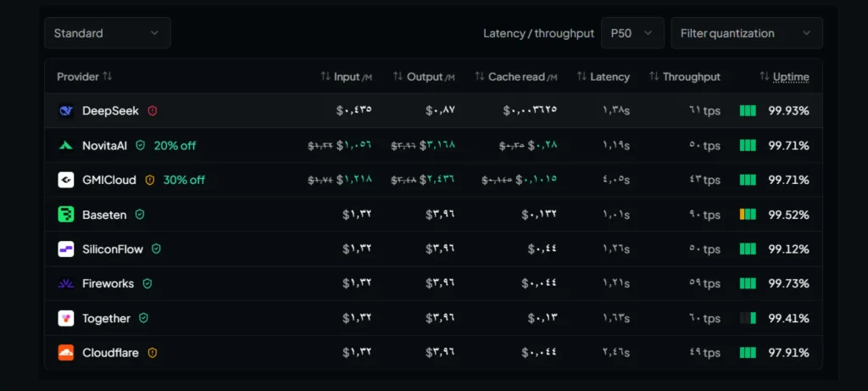Image resolution: width=868 pixels, height=391 pixels.
Task: Click the DeepSeek provider logo icon
Action: click(x=66, y=111)
